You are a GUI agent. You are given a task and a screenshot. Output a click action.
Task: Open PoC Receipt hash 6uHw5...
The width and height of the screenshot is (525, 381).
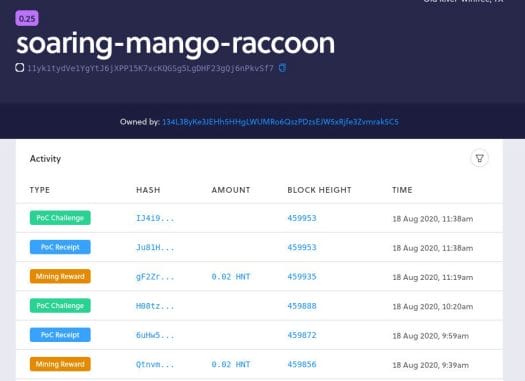(155, 335)
